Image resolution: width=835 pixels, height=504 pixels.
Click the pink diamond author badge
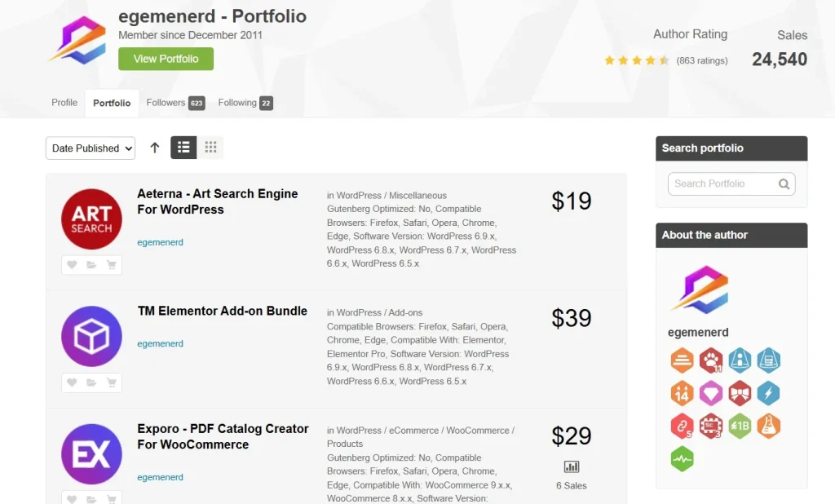(711, 394)
